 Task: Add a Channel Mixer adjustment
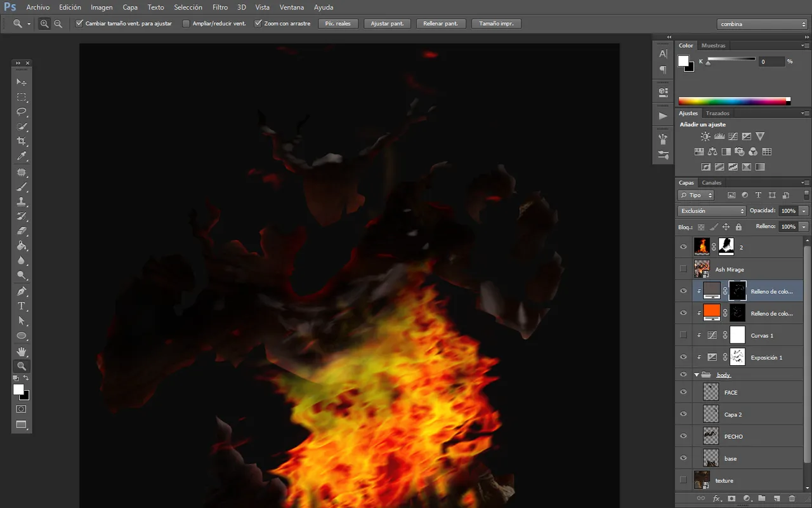[753, 152]
